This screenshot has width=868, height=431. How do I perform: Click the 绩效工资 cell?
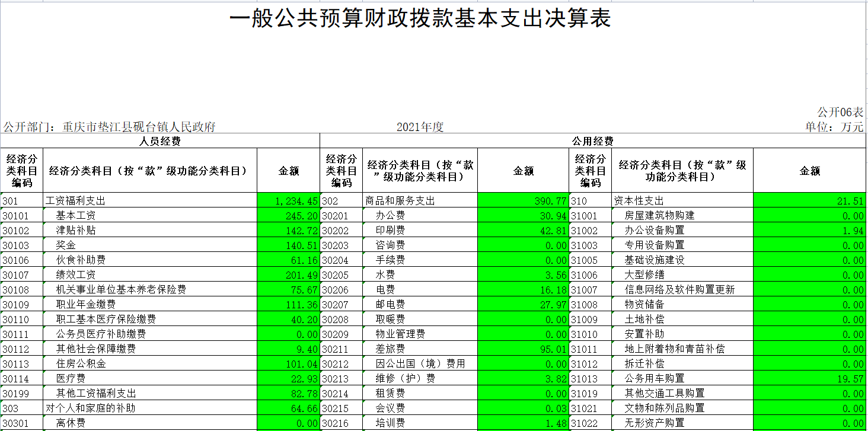point(150,274)
